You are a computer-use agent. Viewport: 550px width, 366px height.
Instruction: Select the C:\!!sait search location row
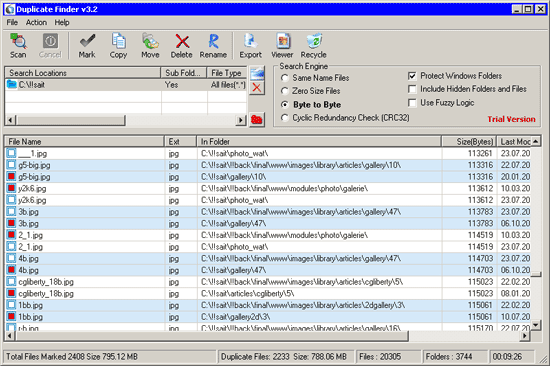click(126, 85)
